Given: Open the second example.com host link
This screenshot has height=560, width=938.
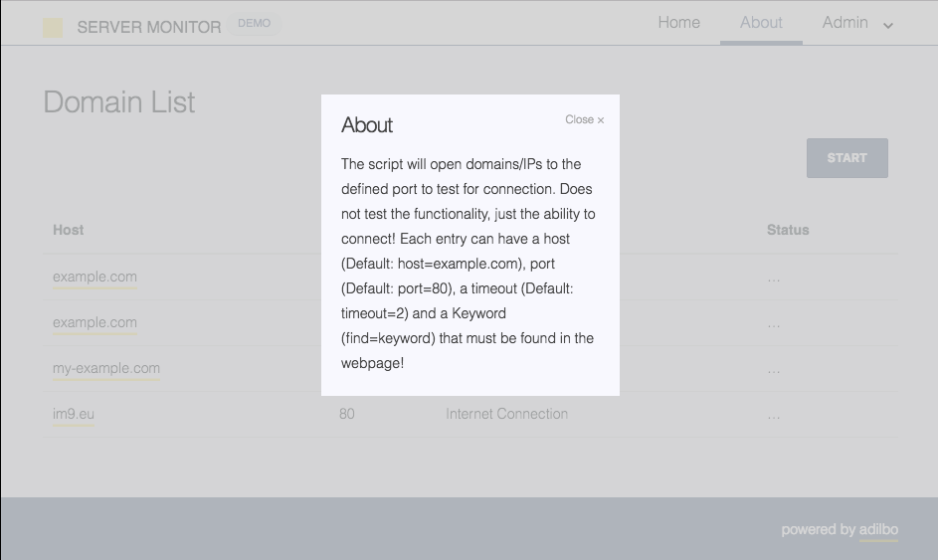Looking at the screenshot, I should tap(94, 322).
